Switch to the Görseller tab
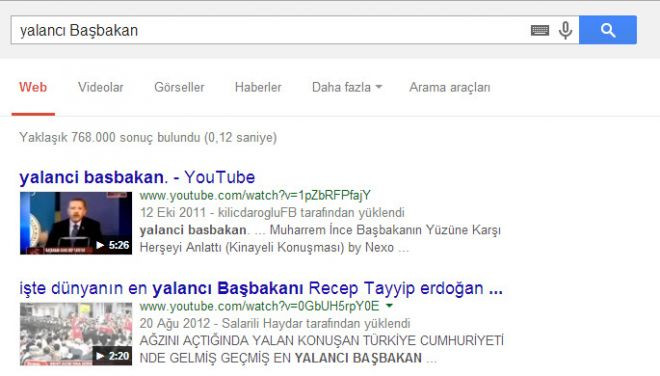Image resolution: width=660 pixels, height=376 pixels. pos(179,87)
